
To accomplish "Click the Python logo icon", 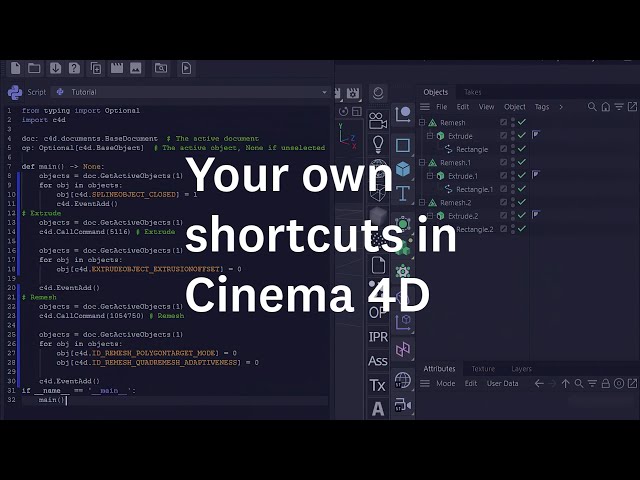I will click(15, 92).
